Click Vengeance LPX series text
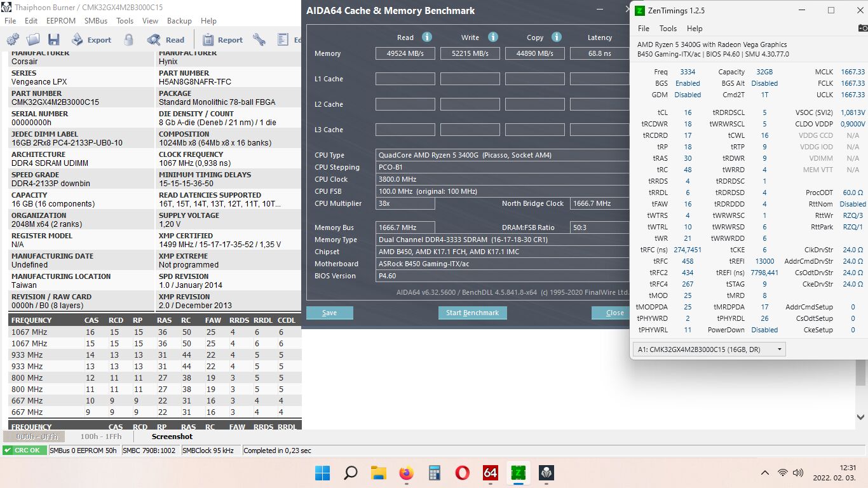This screenshot has height=488, width=868. tap(39, 82)
